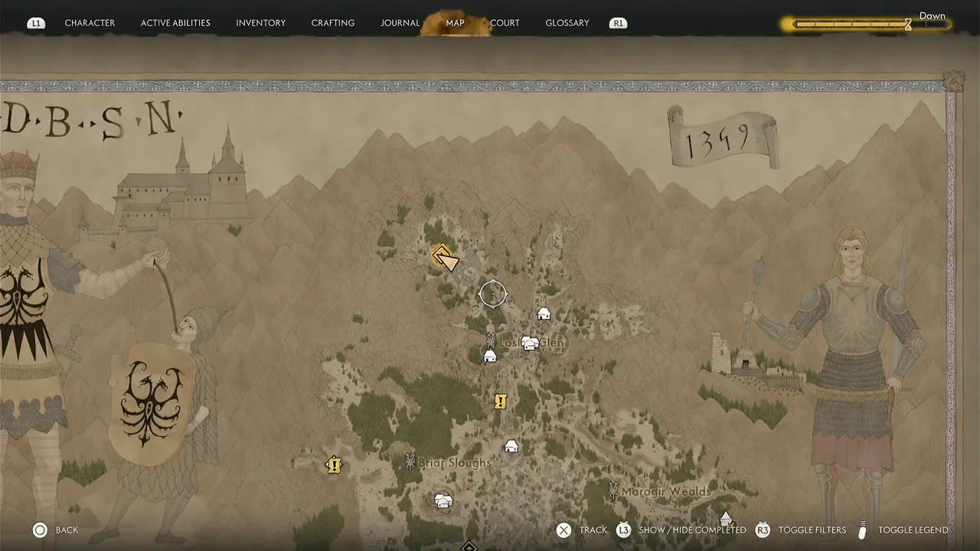Select the house icon southwest of the Glen label
980x551 pixels.
click(x=490, y=356)
